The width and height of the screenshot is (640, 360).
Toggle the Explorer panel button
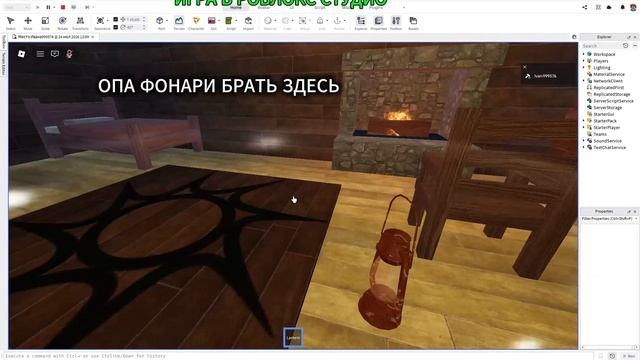click(361, 22)
